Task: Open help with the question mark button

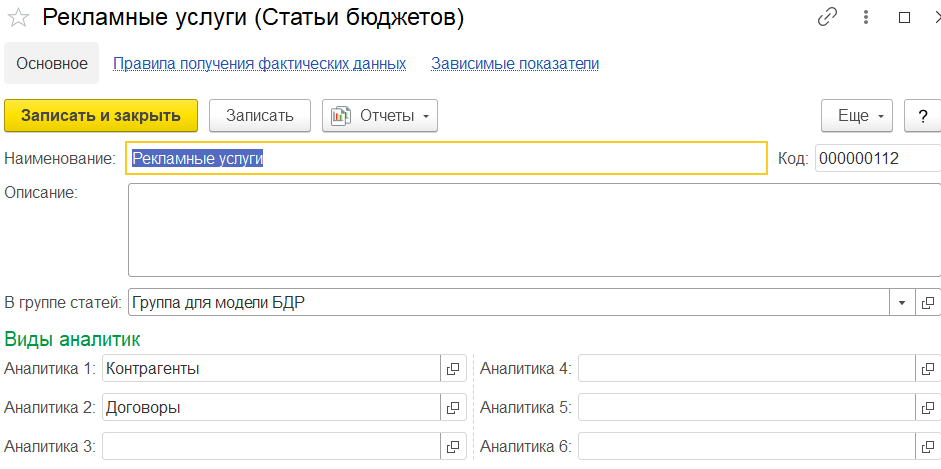Action: [923, 116]
